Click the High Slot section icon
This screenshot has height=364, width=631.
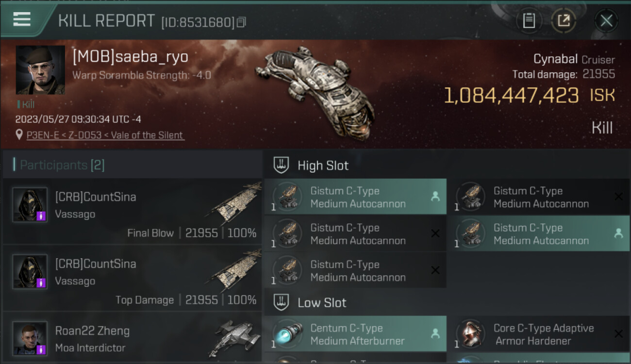click(x=282, y=165)
